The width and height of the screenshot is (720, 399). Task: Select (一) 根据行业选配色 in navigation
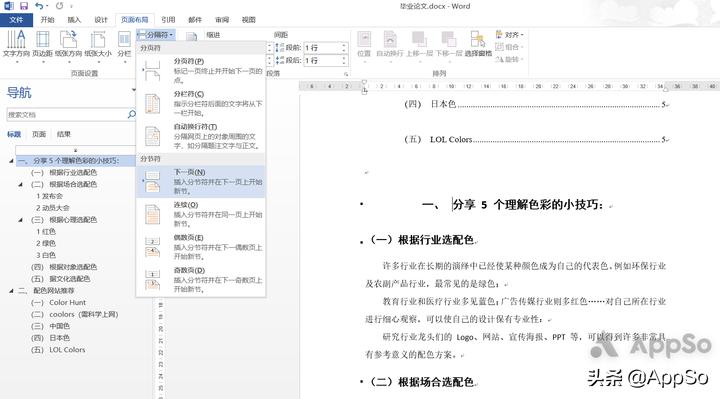click(64, 173)
